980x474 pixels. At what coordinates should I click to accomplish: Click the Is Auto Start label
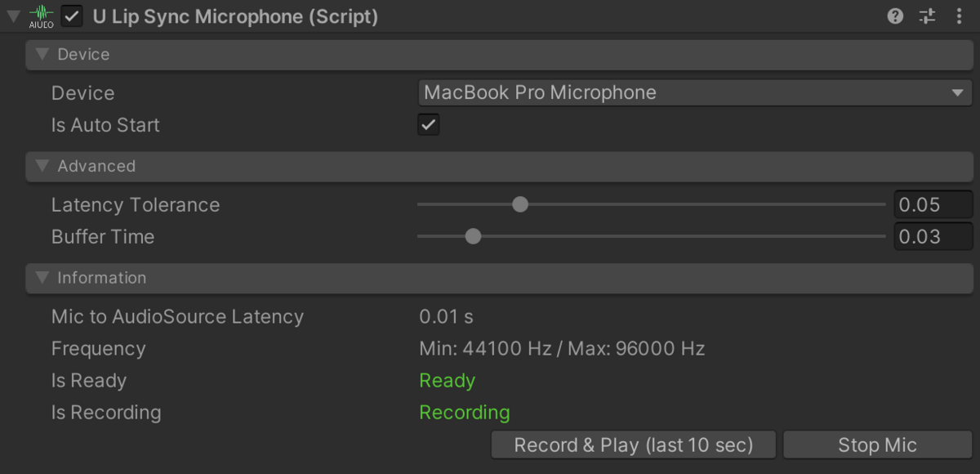[x=105, y=125]
